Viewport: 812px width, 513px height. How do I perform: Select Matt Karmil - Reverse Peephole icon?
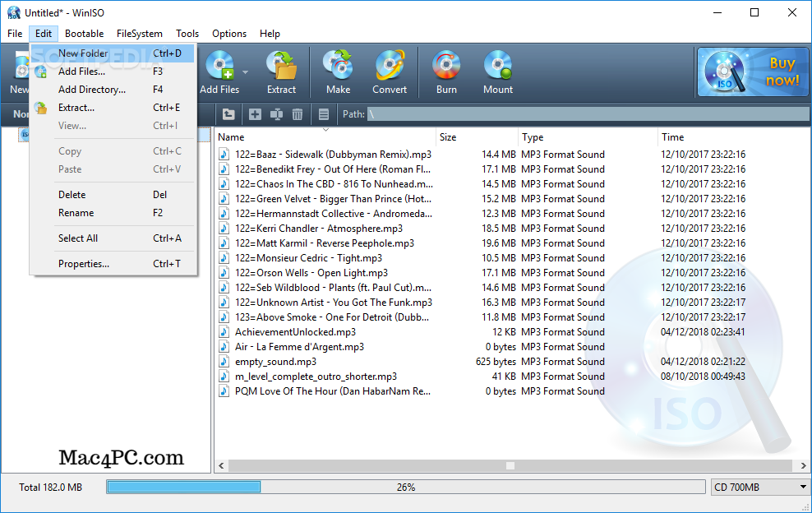pos(224,243)
